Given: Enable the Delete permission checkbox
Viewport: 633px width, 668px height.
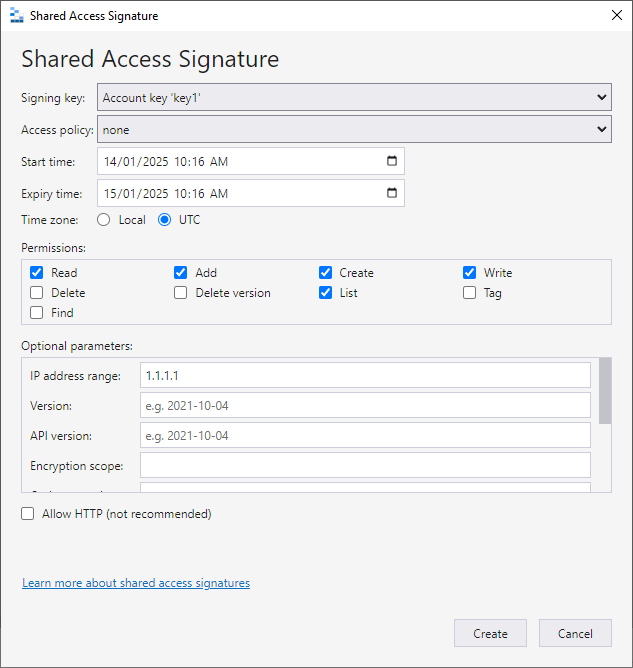Looking at the screenshot, I should [37, 293].
